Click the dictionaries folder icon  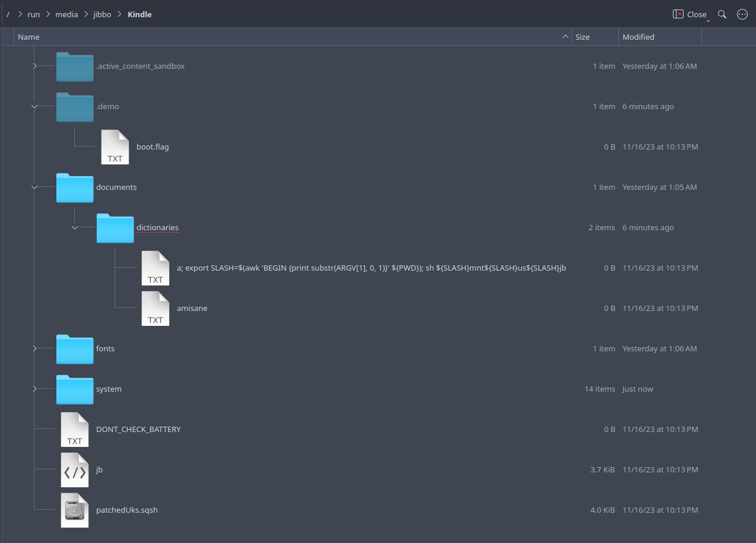[115, 228]
